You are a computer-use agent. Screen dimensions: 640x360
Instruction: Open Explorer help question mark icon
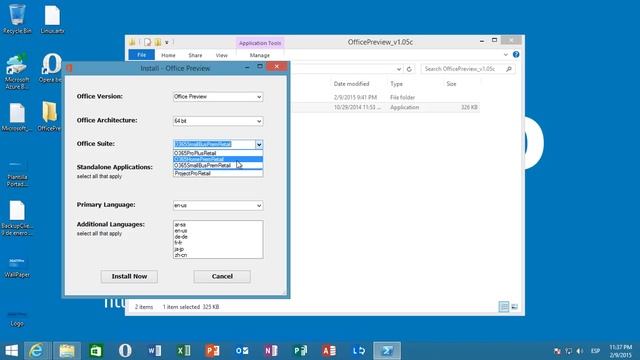click(516, 54)
